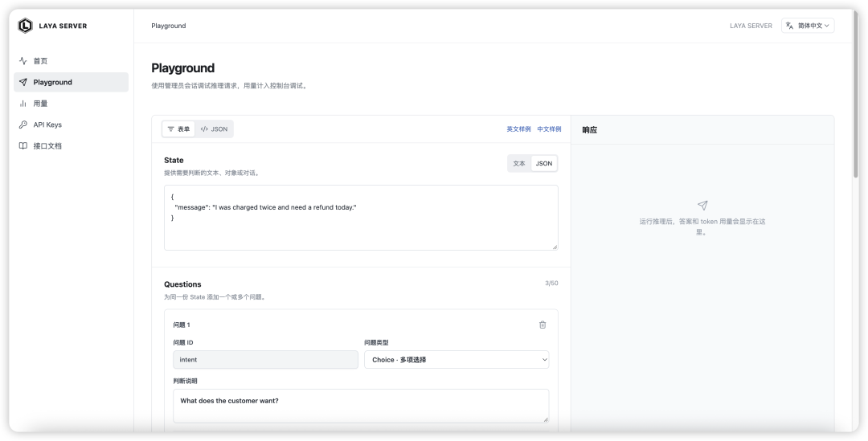Set State mode to JSON
Screen dimensions: 868x441
pos(544,163)
